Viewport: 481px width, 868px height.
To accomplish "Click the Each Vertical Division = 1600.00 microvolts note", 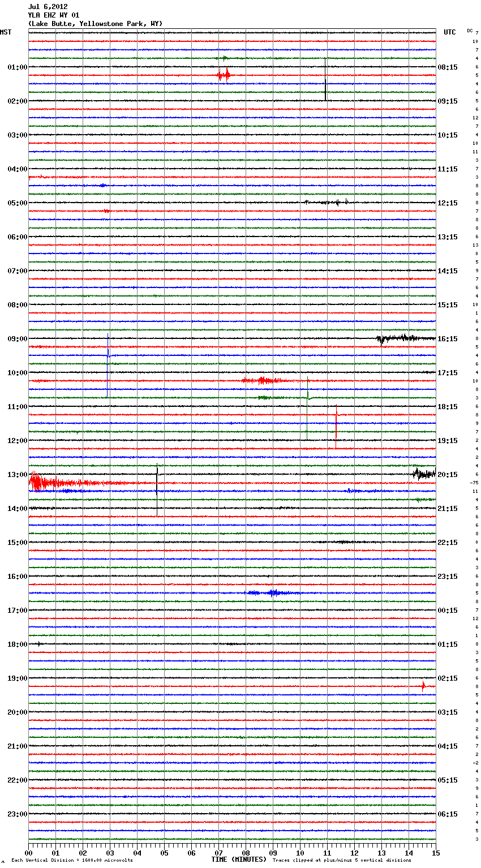I will click(72, 860).
